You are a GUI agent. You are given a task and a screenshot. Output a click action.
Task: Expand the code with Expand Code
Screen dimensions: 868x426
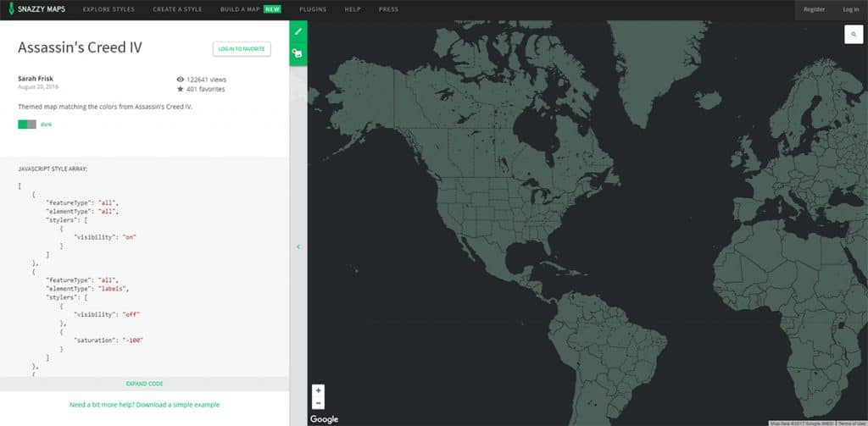tap(144, 384)
